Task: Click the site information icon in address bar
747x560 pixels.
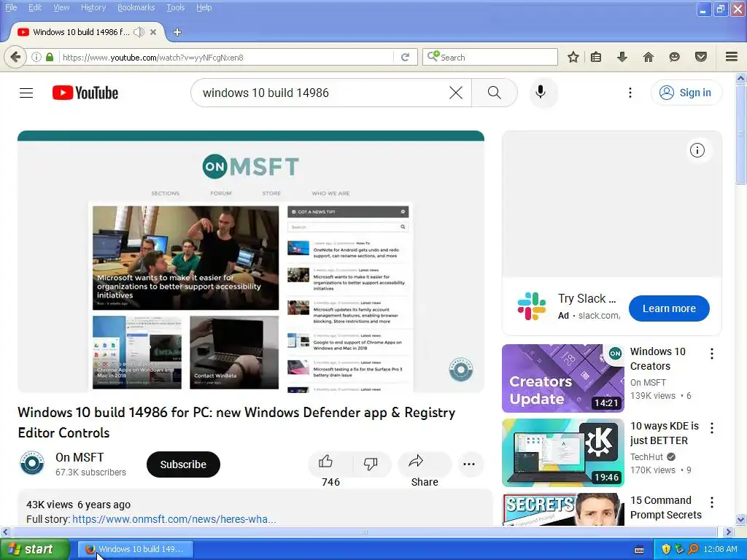Action: coord(36,57)
